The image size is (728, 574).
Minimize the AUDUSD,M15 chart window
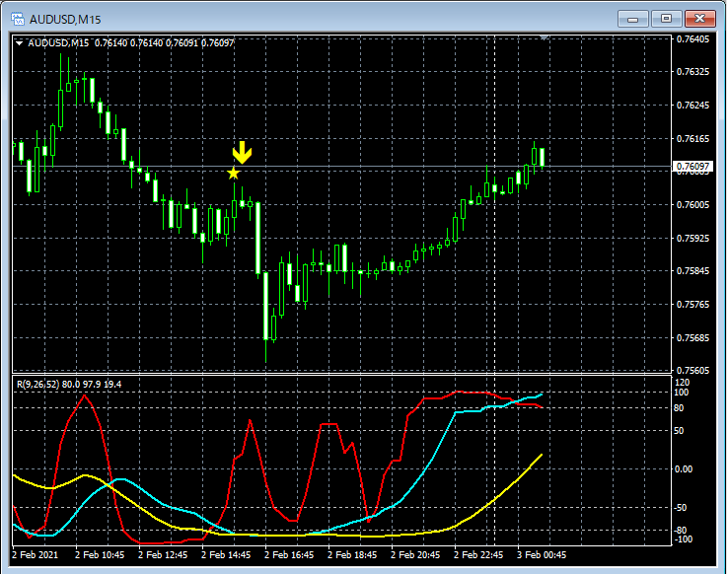633,19
